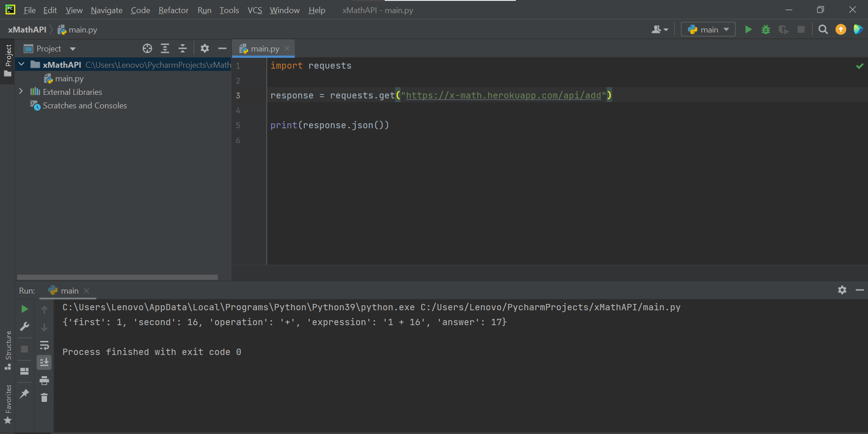The height and width of the screenshot is (434, 868).
Task: Run the main configuration with green play icon
Action: click(748, 29)
